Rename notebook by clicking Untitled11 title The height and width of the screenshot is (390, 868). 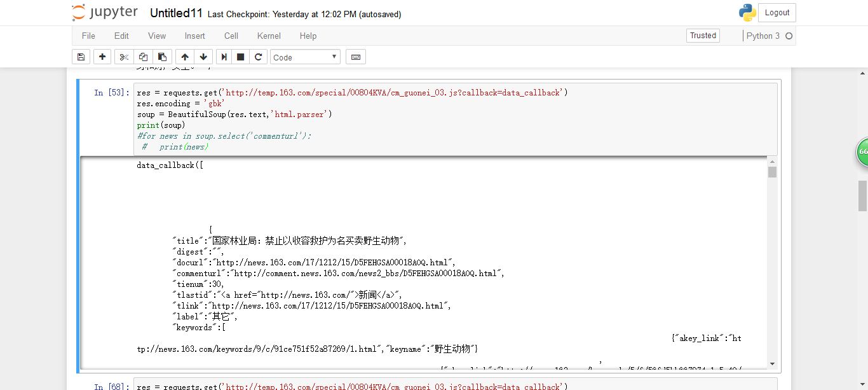[x=176, y=13]
